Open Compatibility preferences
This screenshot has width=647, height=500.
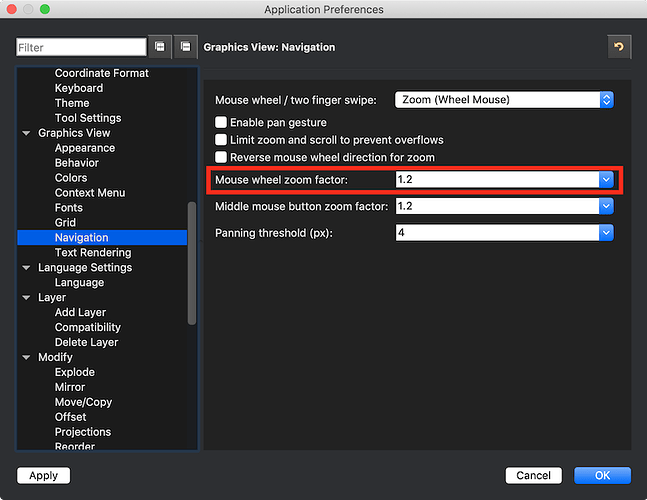tap(87, 327)
